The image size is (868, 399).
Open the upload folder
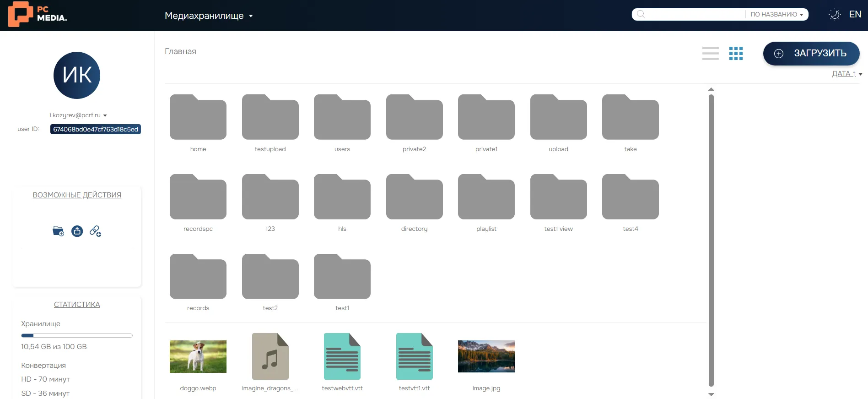pyautogui.click(x=558, y=117)
